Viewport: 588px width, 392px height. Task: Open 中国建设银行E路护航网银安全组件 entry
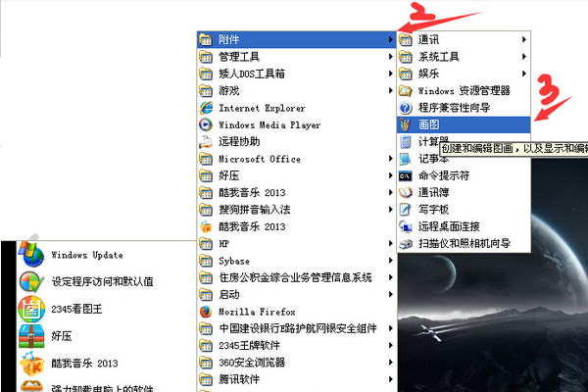[x=296, y=328]
